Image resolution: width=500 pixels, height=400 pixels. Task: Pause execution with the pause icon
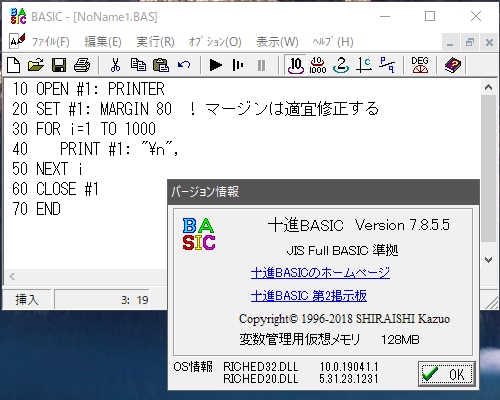[262, 65]
